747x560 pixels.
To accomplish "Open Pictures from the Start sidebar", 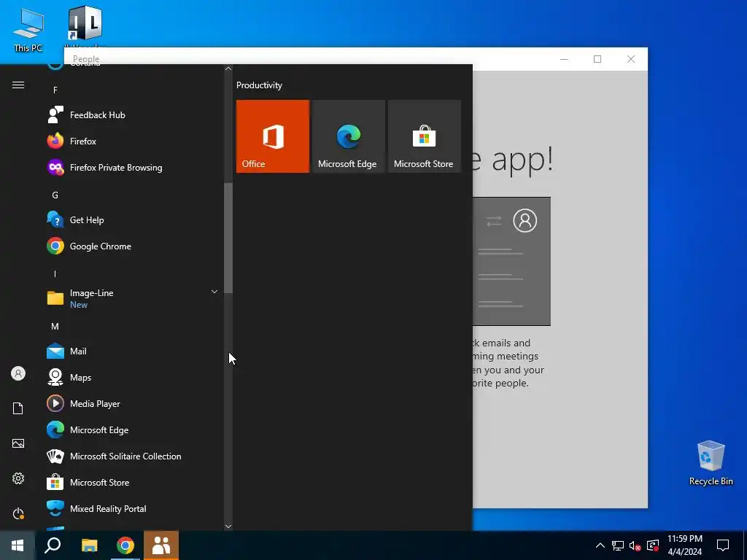I will pos(18,443).
